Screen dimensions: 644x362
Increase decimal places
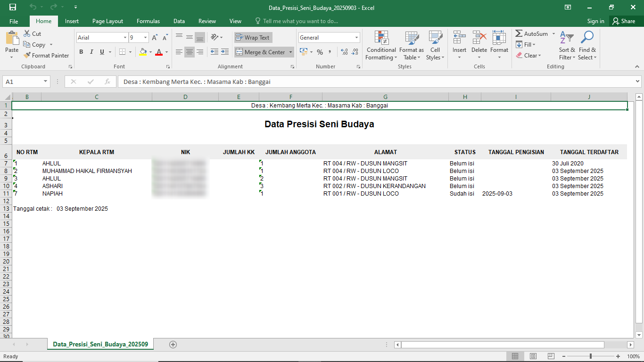344,52
